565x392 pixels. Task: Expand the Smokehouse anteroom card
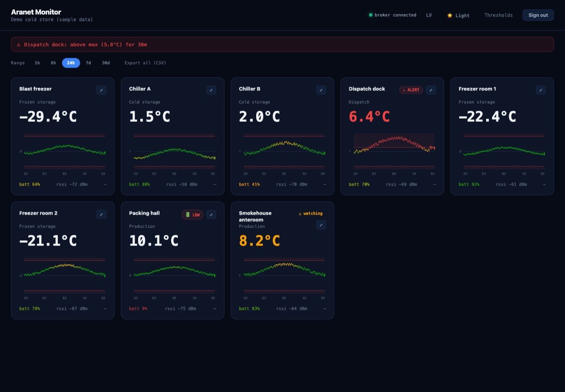pyautogui.click(x=321, y=225)
